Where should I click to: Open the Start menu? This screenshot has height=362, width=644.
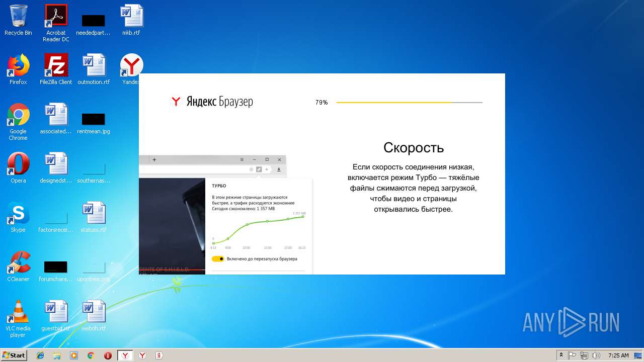(x=14, y=355)
